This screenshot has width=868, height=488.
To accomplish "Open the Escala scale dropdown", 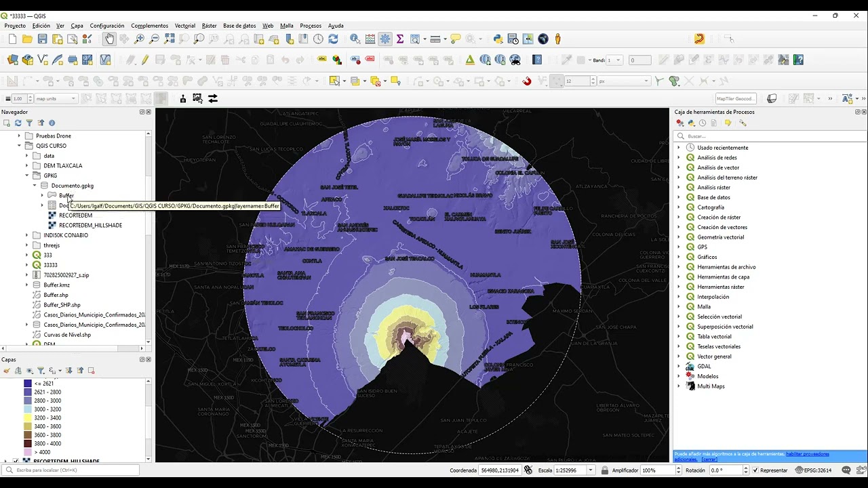I will pos(591,470).
